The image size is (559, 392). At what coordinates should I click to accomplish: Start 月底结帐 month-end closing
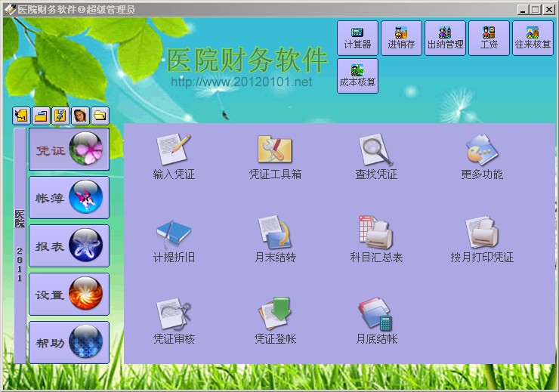[376, 316]
